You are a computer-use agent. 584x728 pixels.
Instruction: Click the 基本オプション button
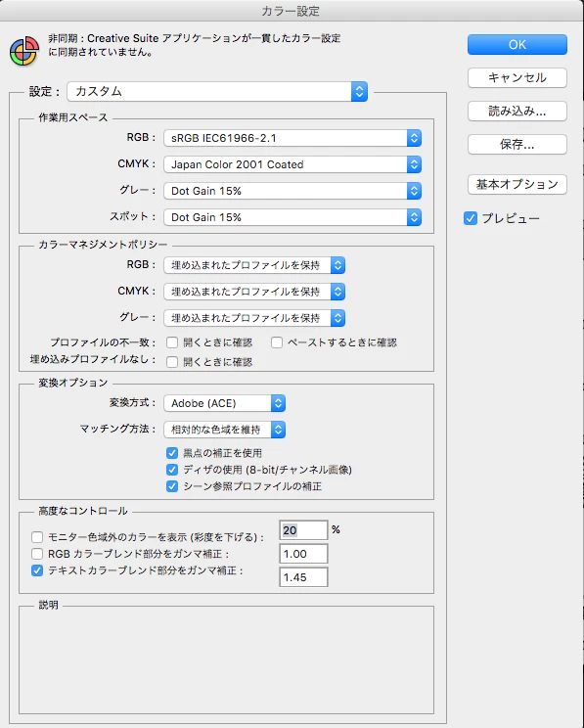[x=517, y=184]
